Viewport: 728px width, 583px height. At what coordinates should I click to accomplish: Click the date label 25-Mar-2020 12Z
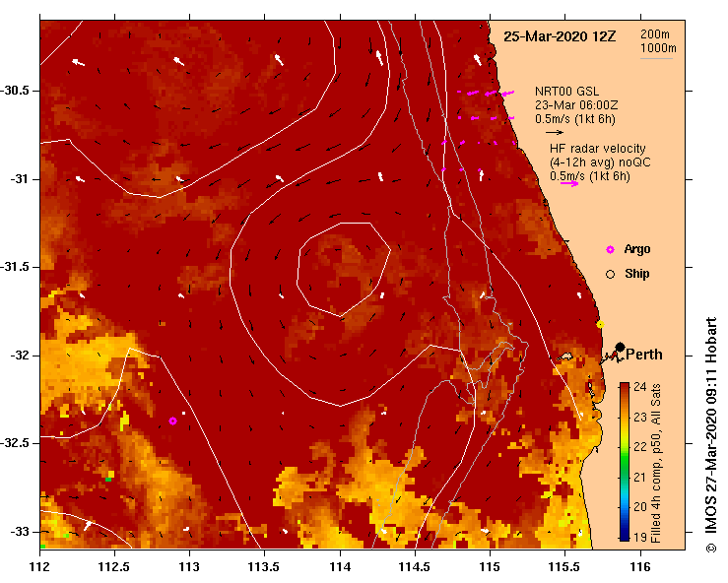tap(560, 36)
